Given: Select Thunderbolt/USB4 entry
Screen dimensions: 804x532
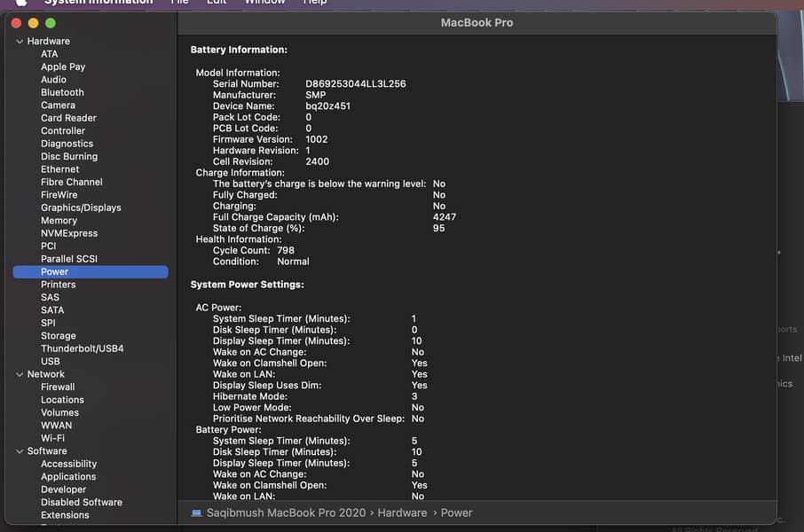Looking at the screenshot, I should (x=82, y=348).
